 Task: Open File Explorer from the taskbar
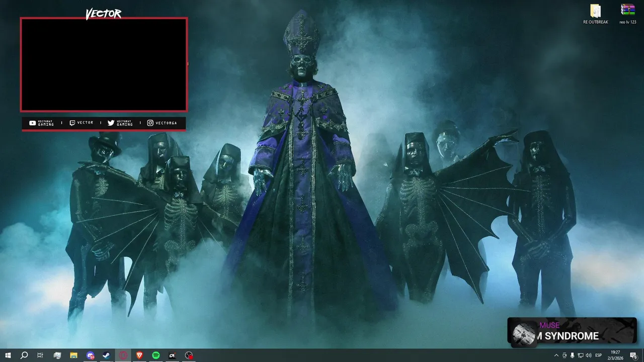pos(73,355)
